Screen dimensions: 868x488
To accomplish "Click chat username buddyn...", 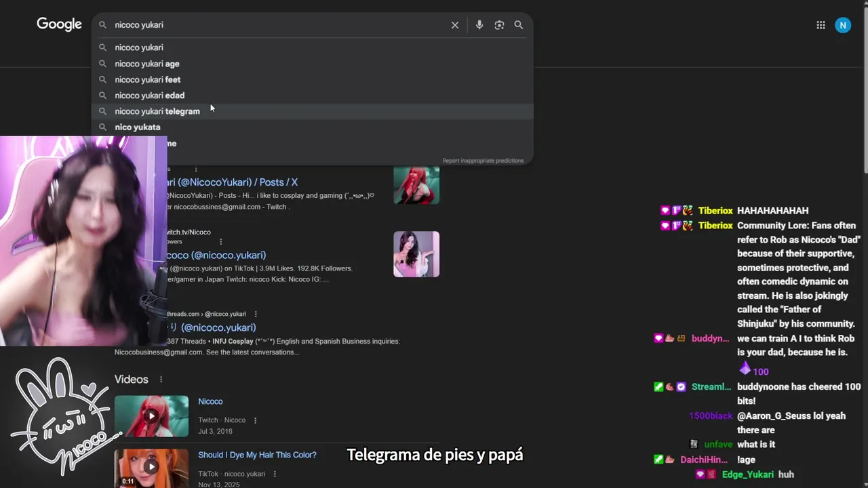I will tap(710, 338).
